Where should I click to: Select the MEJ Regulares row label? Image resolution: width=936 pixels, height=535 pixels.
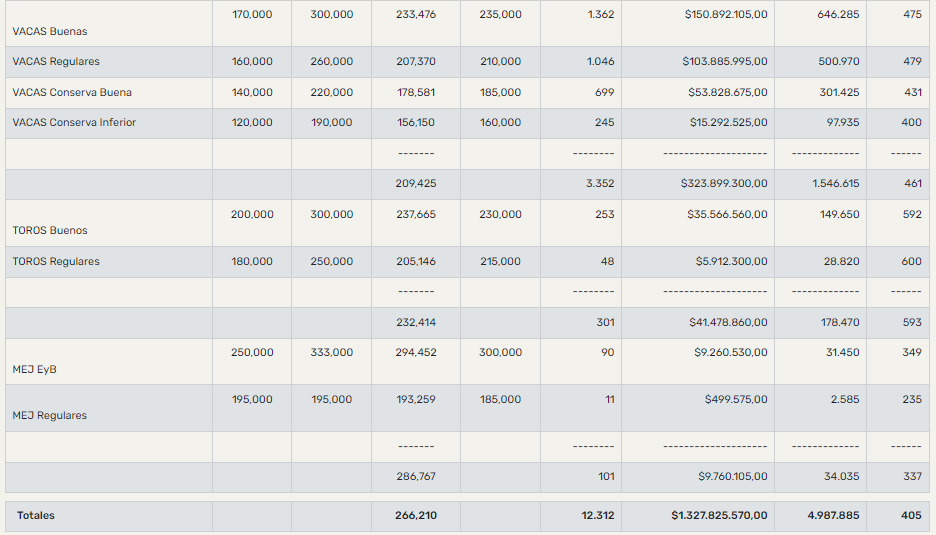[x=50, y=415]
